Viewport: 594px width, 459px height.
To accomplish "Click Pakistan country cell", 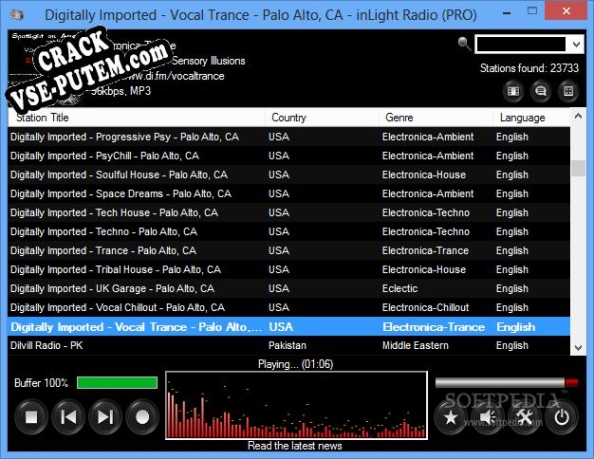I will [287, 345].
